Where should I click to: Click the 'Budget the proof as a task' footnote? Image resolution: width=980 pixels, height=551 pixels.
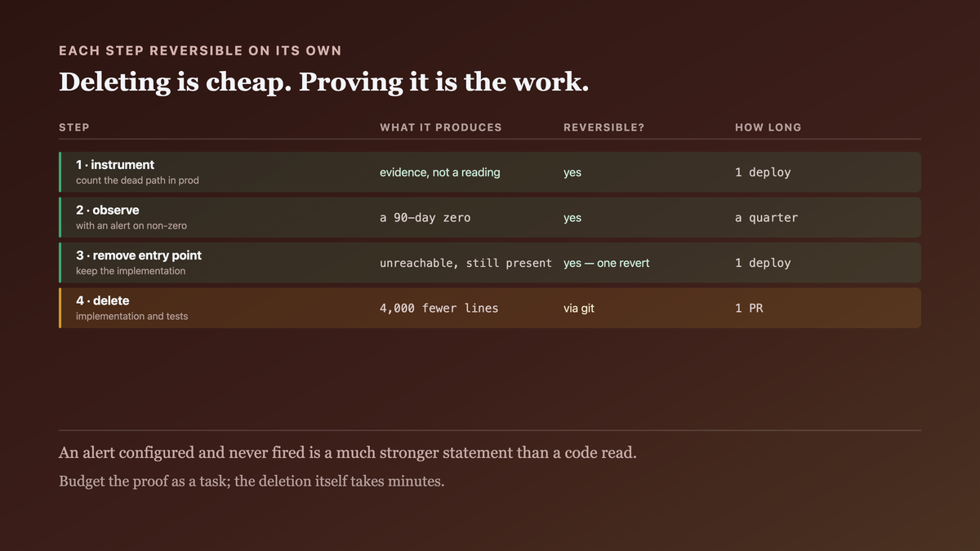[x=252, y=481]
